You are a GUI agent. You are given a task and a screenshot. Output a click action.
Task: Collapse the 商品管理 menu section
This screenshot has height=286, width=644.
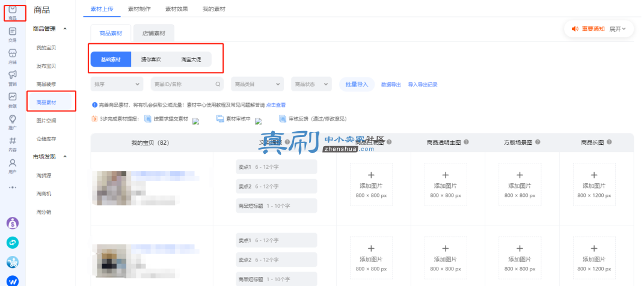[x=65, y=29]
